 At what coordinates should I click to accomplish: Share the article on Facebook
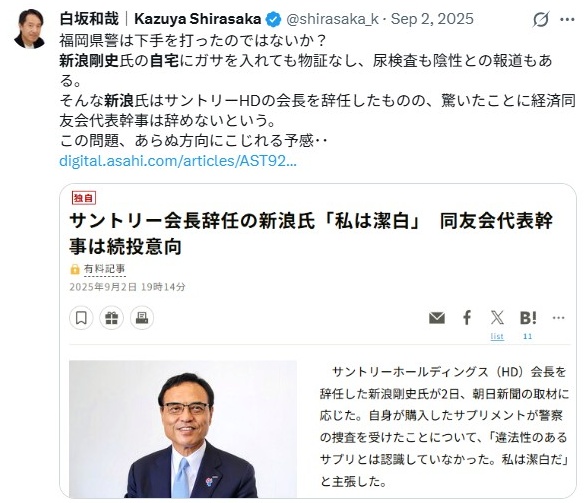(467, 318)
